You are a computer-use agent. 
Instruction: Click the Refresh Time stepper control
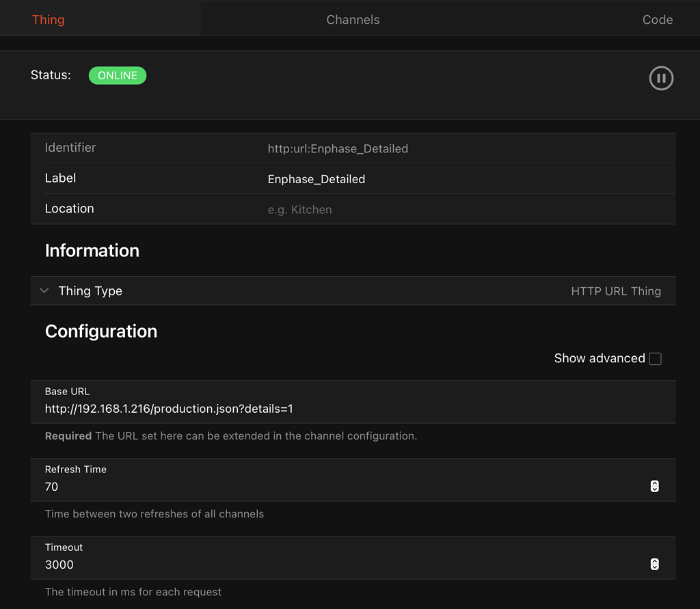(x=654, y=486)
